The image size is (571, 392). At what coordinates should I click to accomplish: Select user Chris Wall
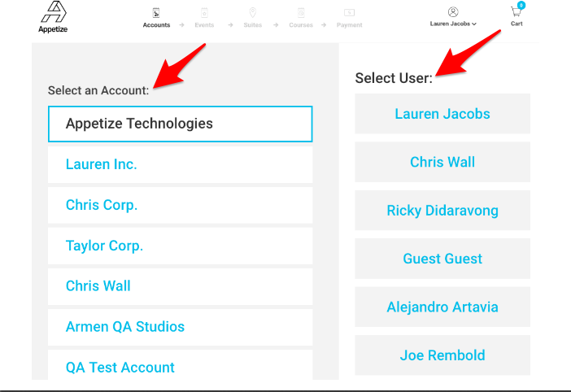pos(442,162)
